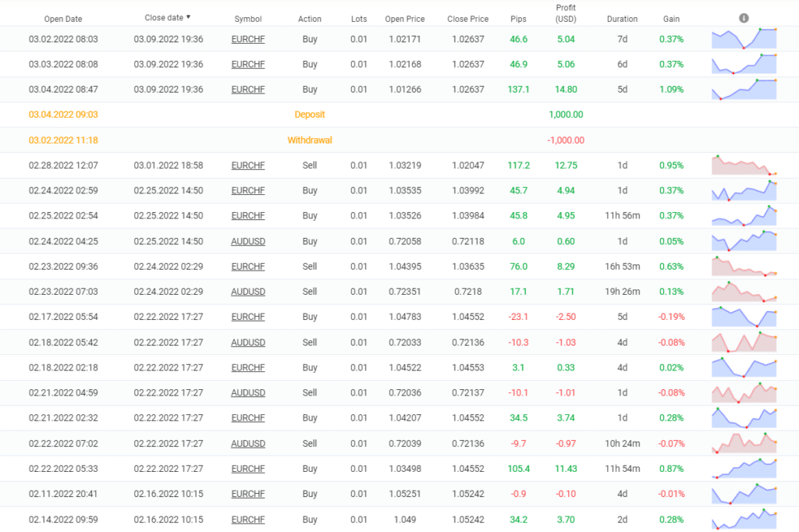The height and width of the screenshot is (532, 799).
Task: Open the sparkline chart for 03.04.2022 08:47 trade
Action: pyautogui.click(x=744, y=89)
